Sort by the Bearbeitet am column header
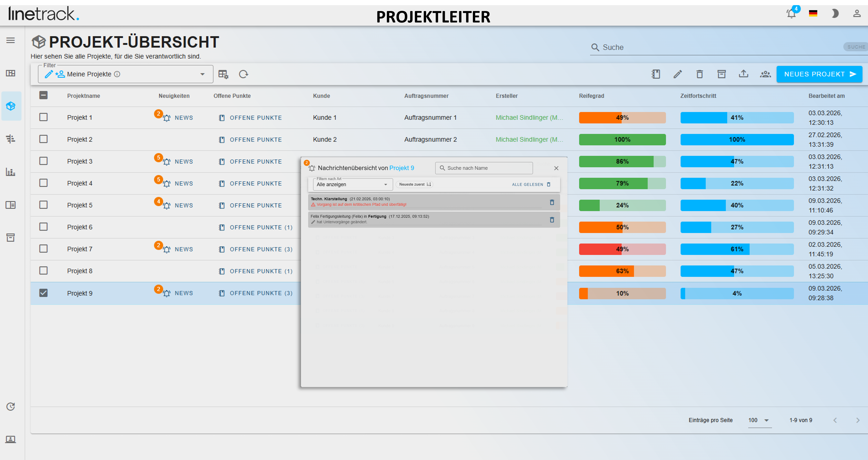Image resolution: width=868 pixels, height=460 pixels. point(826,96)
